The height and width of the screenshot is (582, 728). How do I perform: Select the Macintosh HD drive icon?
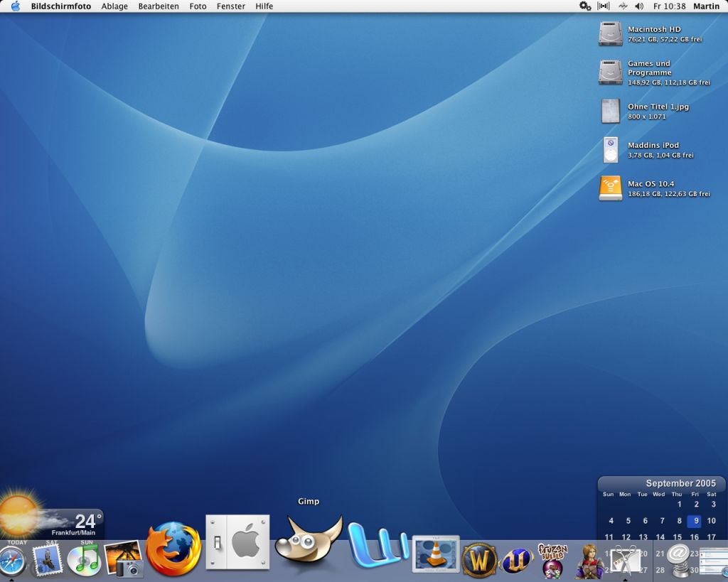coord(610,34)
